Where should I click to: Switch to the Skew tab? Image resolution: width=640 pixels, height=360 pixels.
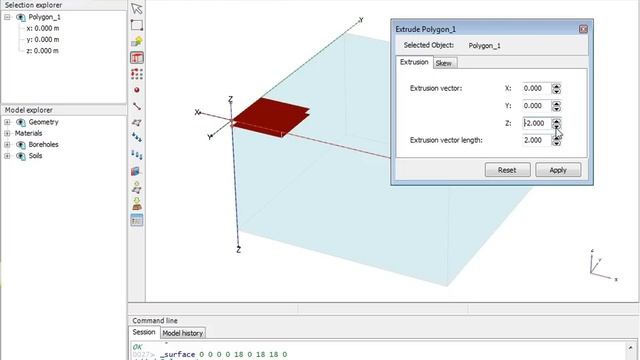pos(444,63)
